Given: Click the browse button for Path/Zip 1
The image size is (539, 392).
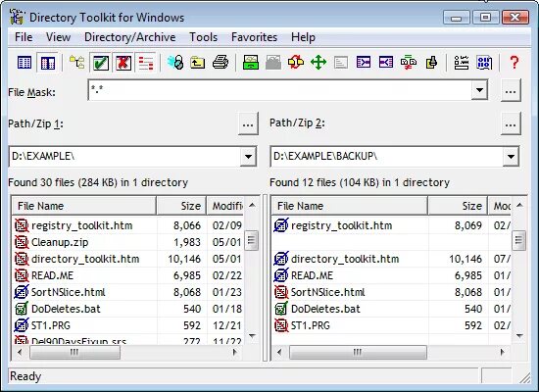Looking at the screenshot, I should 248,123.
